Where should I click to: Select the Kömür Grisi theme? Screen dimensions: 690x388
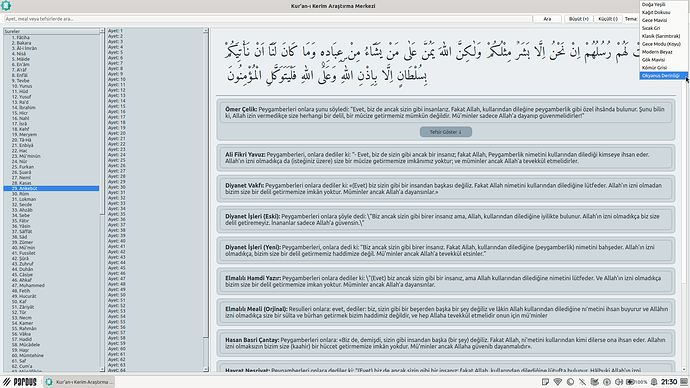(x=664, y=68)
